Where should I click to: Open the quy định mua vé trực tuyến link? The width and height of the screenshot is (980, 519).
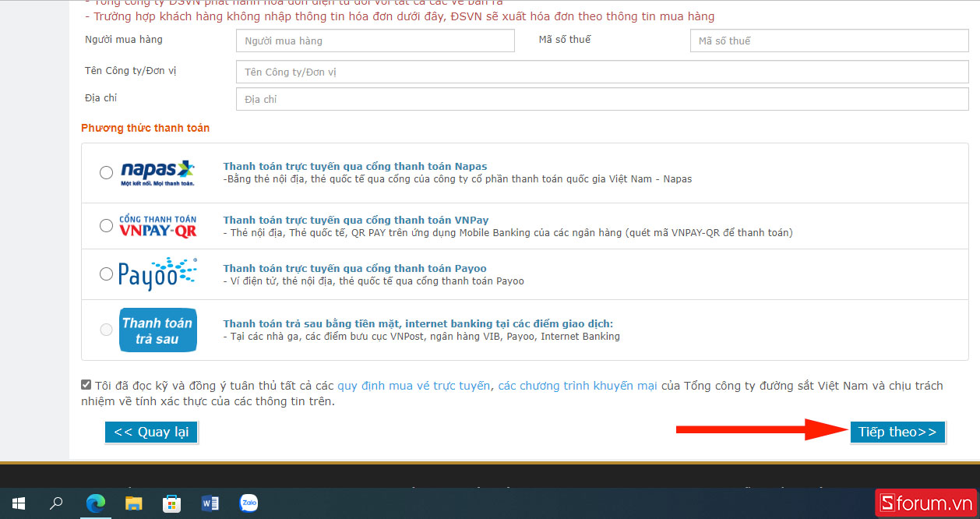(414, 386)
